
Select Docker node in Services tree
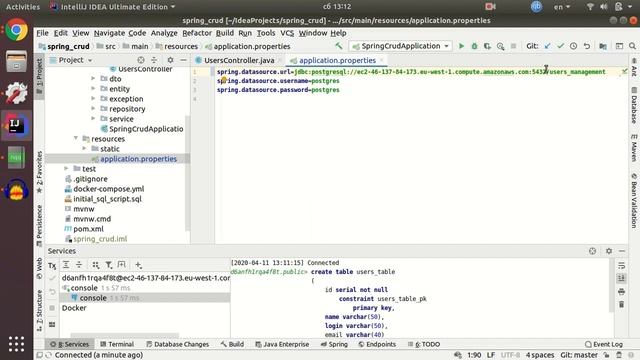[x=74, y=308]
